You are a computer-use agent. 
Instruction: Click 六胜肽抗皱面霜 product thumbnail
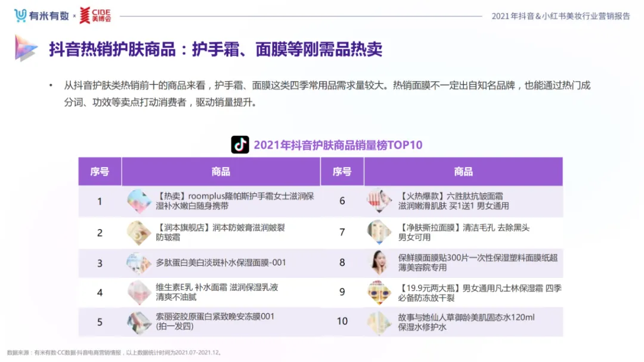tap(379, 200)
